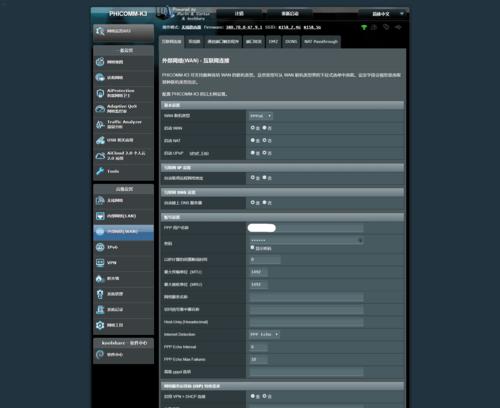Open the operation mode link
The width and height of the screenshot is (500, 408).
[191, 27]
